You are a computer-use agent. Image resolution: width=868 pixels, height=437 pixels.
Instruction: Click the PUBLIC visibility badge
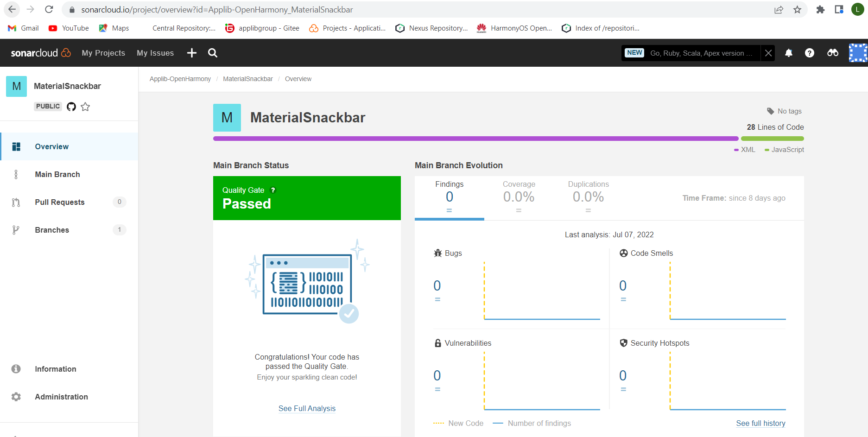click(x=48, y=106)
